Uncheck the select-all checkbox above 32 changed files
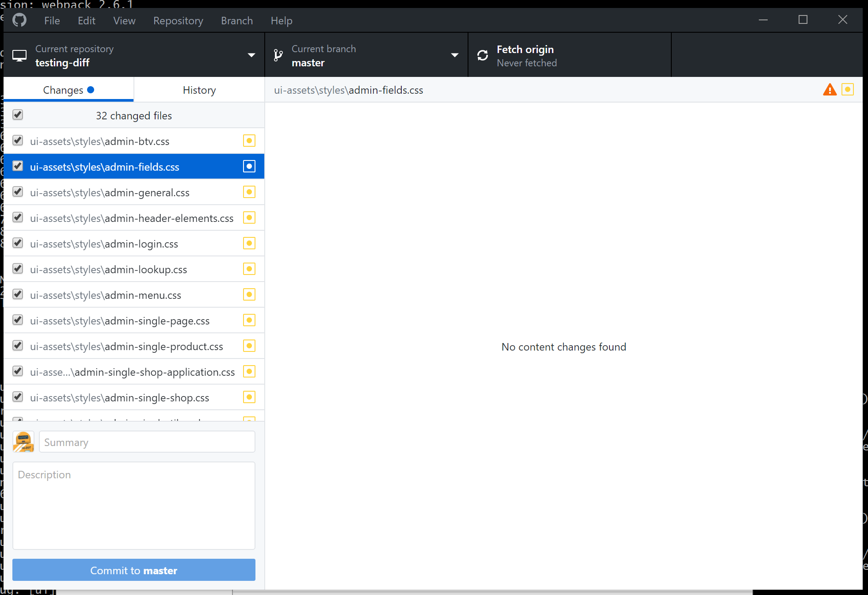 click(18, 114)
